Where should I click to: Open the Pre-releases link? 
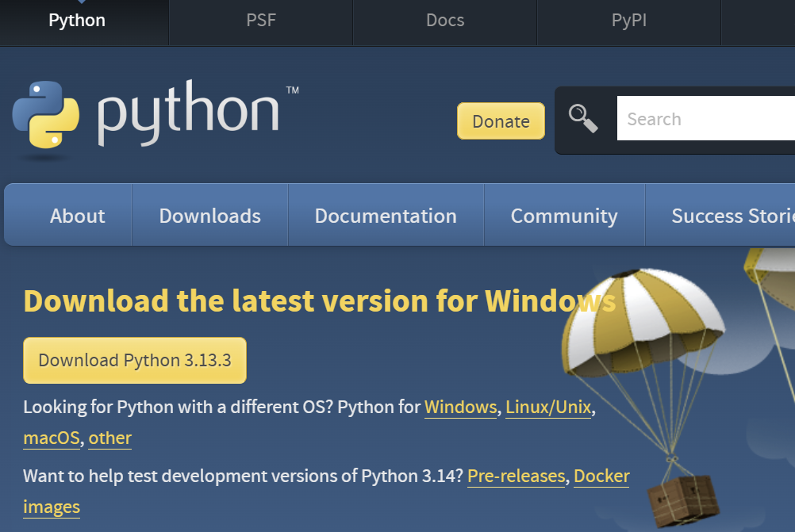[x=517, y=477]
